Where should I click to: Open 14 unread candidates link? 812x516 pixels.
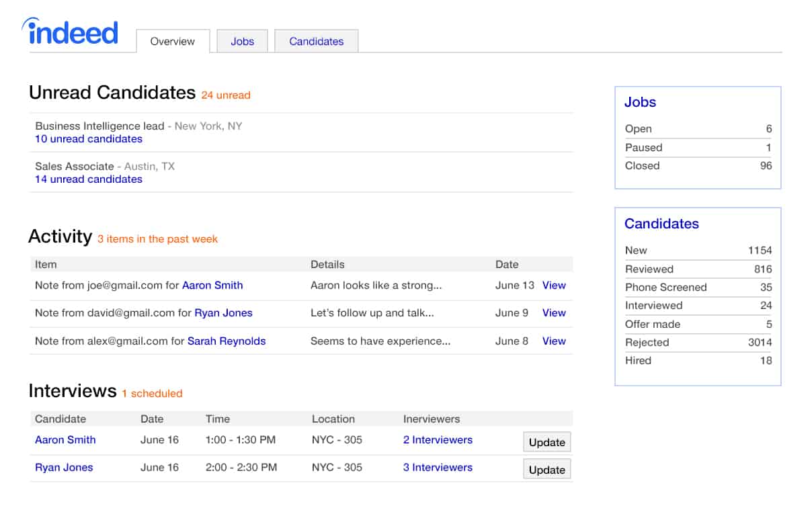click(x=89, y=179)
